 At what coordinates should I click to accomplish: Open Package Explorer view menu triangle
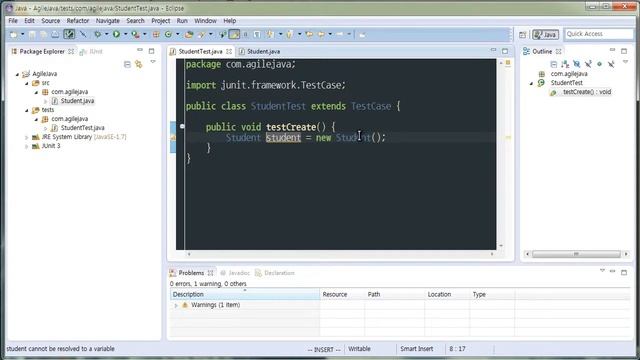click(153, 62)
